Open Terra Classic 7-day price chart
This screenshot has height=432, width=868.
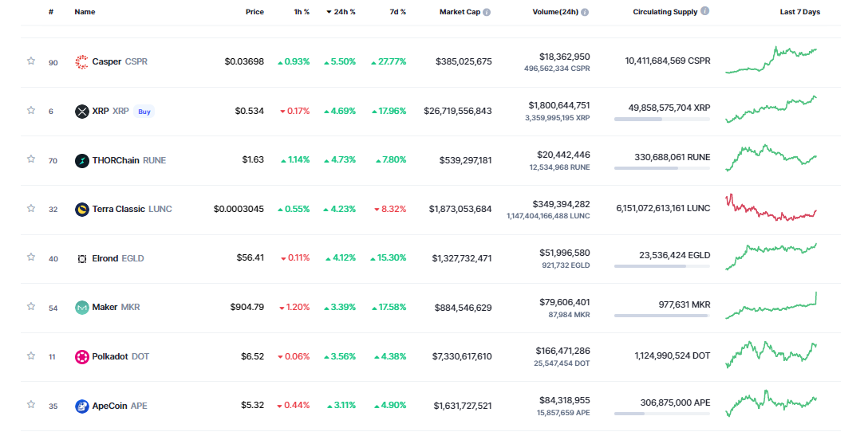[x=771, y=209]
